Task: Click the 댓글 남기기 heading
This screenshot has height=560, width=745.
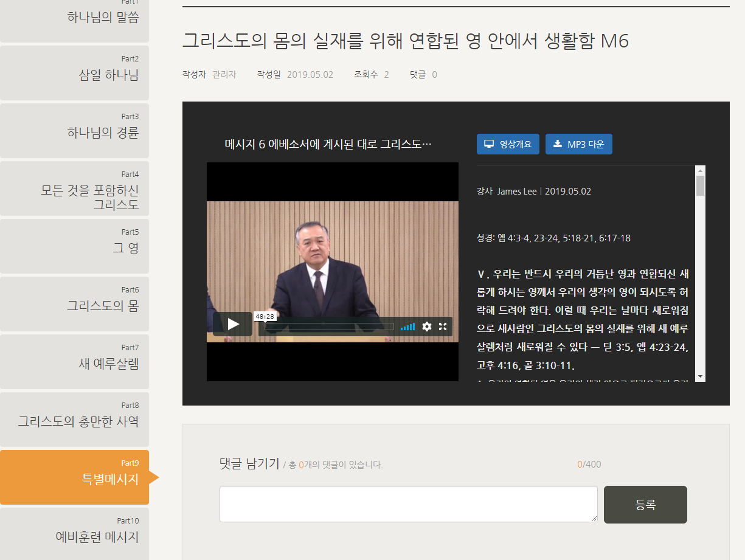Action: click(x=249, y=464)
